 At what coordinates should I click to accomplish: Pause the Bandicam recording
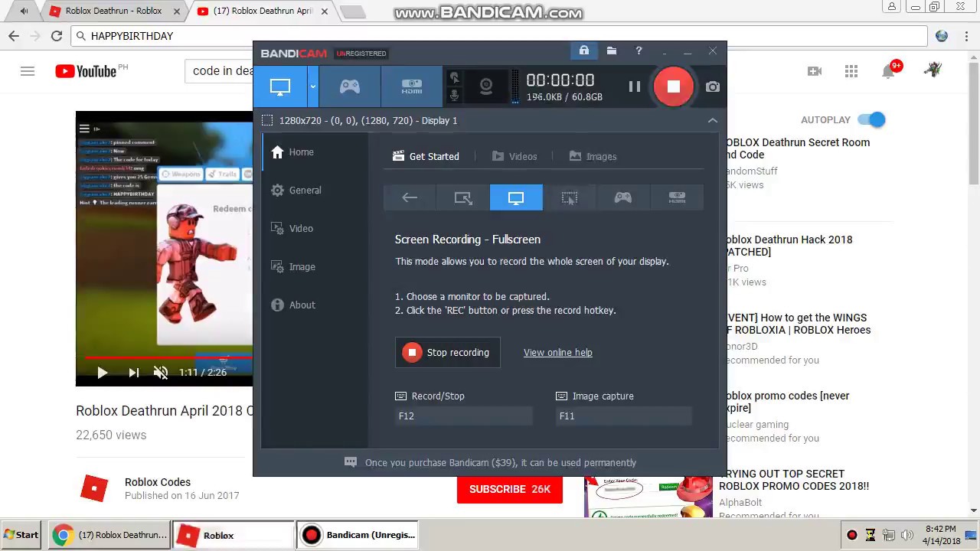click(x=635, y=86)
